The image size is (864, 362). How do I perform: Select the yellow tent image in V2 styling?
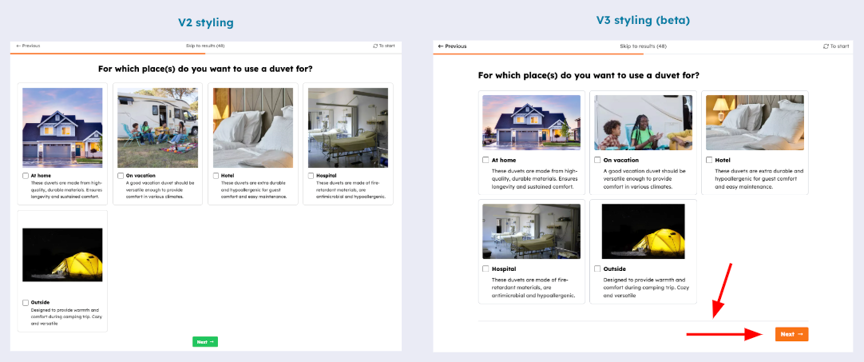coord(62,255)
